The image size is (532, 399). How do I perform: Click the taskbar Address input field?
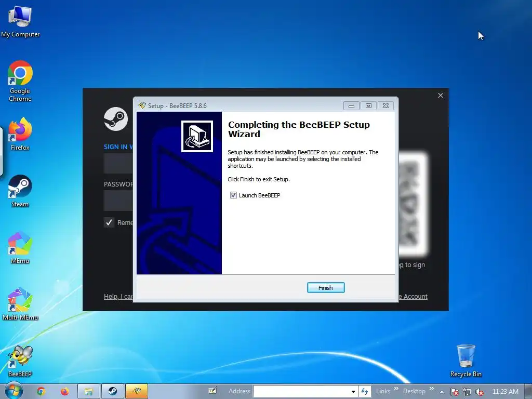pos(302,391)
